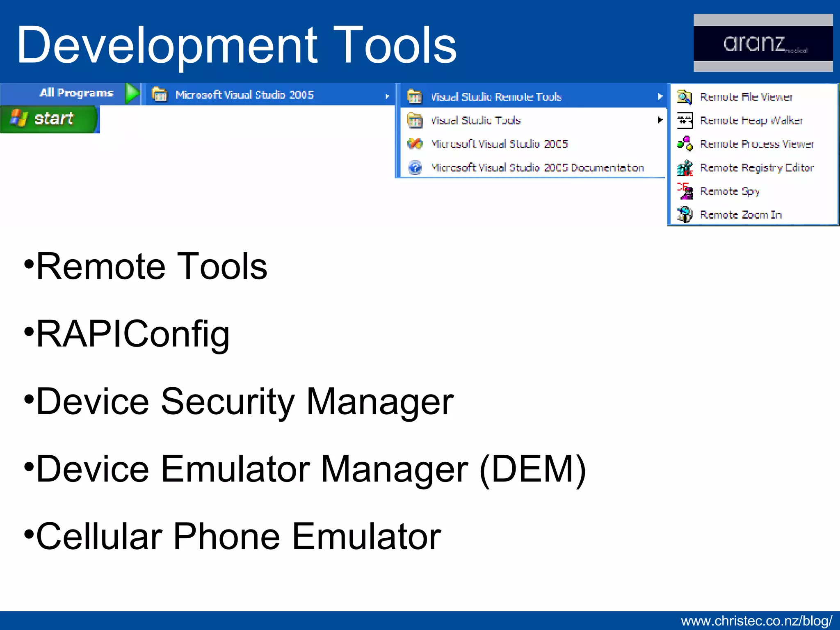Click the Remote Spy icon
Screen dimensions: 840x630
click(685, 191)
